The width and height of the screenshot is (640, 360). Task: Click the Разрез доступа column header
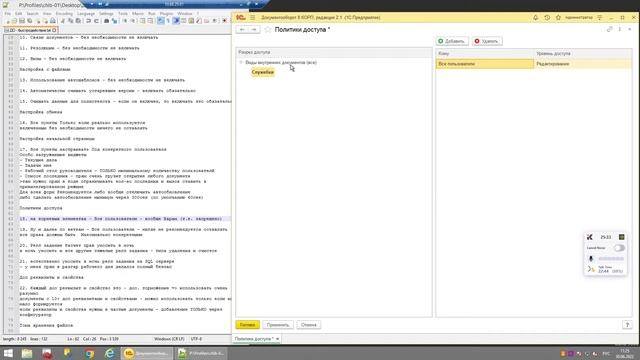pos(334,52)
